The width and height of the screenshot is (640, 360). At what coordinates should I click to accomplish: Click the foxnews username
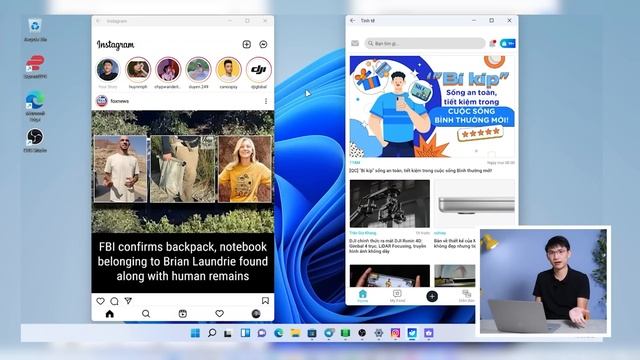pos(120,101)
